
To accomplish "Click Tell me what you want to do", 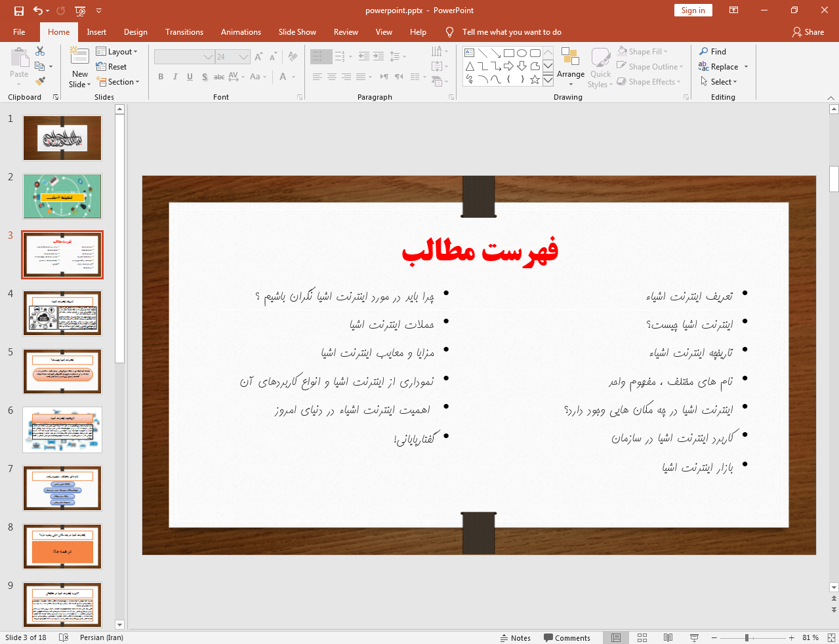I will (x=512, y=31).
